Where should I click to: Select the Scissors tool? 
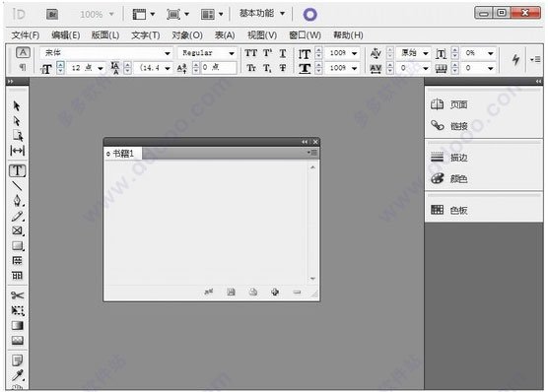click(17, 295)
